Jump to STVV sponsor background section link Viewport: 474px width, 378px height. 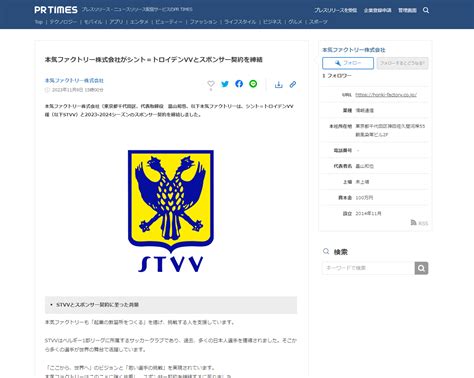[97, 305]
